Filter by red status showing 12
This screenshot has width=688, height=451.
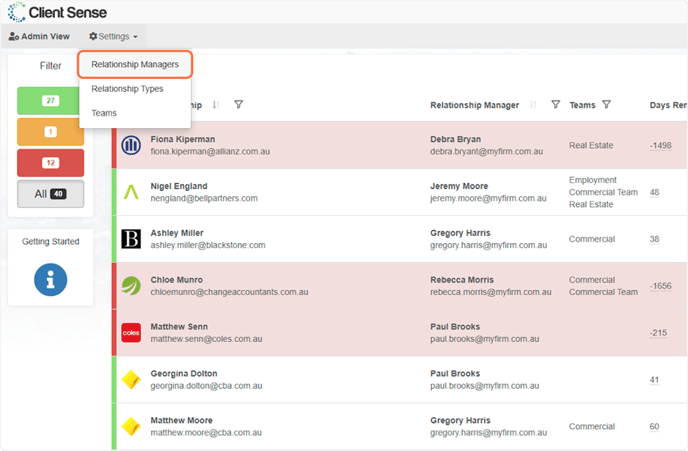click(50, 163)
